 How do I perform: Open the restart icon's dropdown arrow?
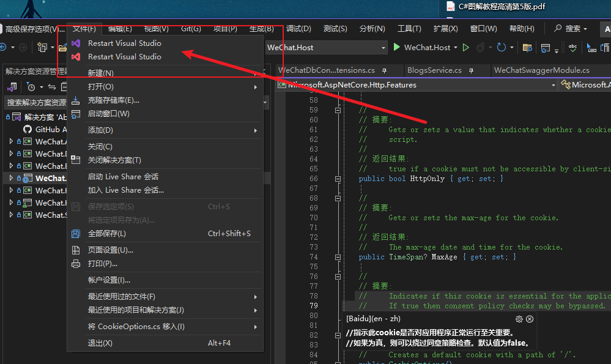click(x=512, y=48)
